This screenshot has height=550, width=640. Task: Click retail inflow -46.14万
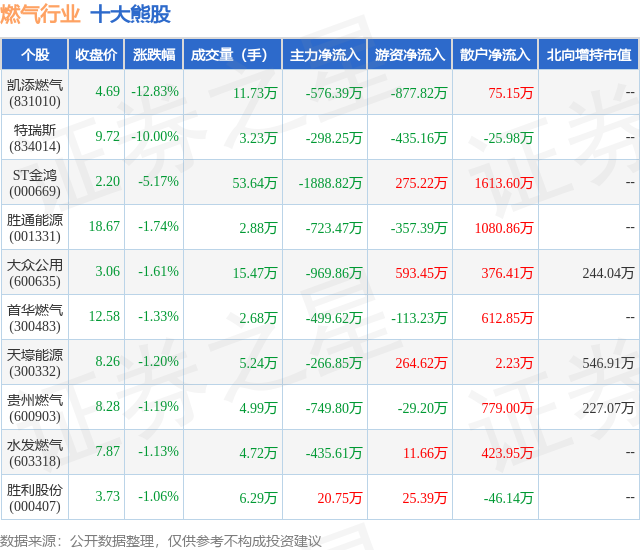click(509, 498)
